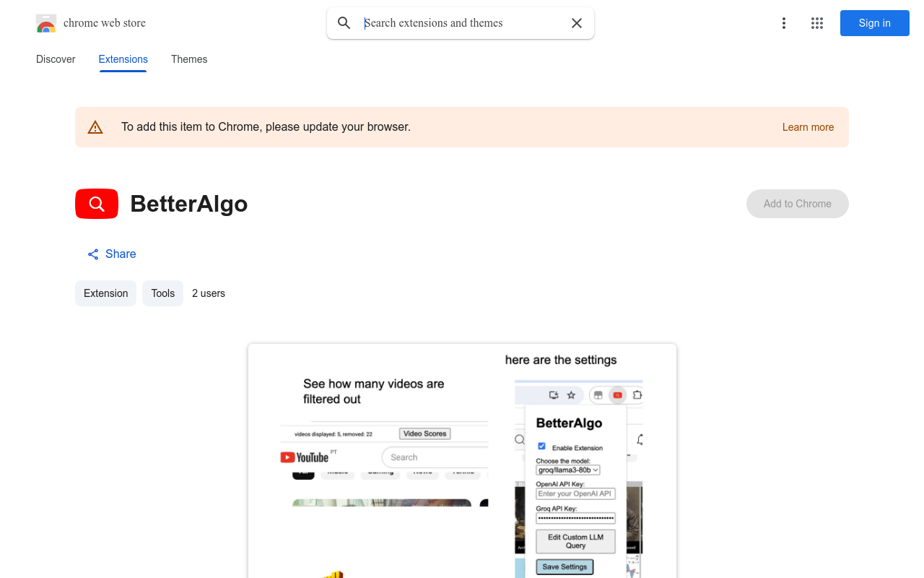The image size is (924, 578).
Task: Click the Chrome Web Store logo
Action: (46, 23)
